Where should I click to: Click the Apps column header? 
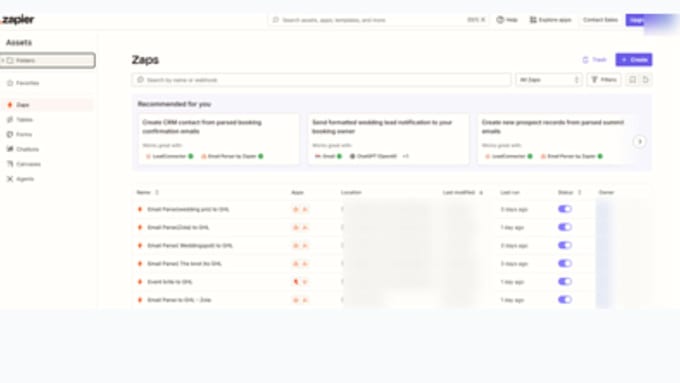click(x=298, y=192)
